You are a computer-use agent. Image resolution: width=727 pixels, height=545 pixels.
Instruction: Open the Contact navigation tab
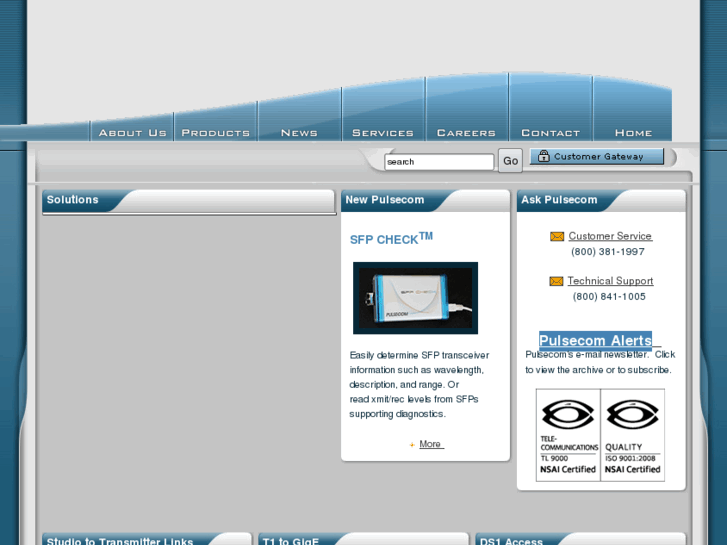pyautogui.click(x=550, y=133)
